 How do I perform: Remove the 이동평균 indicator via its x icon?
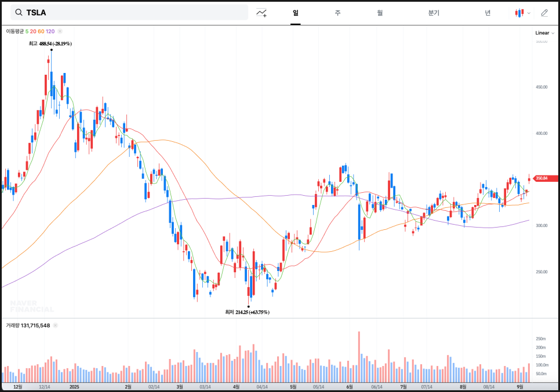point(60,31)
